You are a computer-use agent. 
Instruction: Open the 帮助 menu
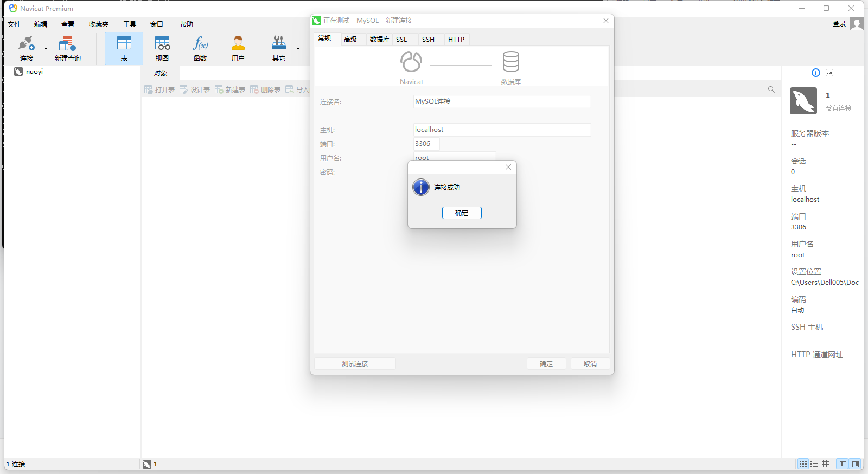(x=187, y=24)
